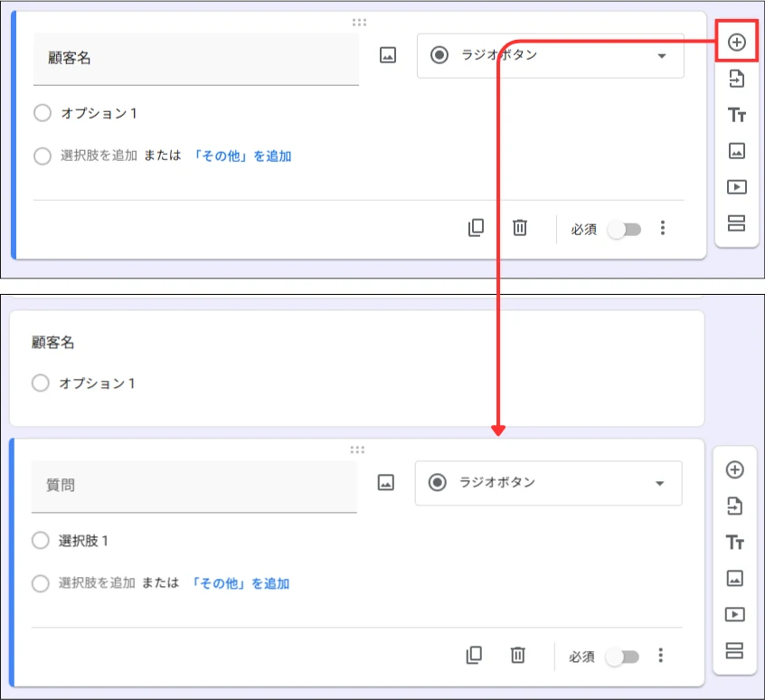Delete the new 質問 question card

point(517,655)
